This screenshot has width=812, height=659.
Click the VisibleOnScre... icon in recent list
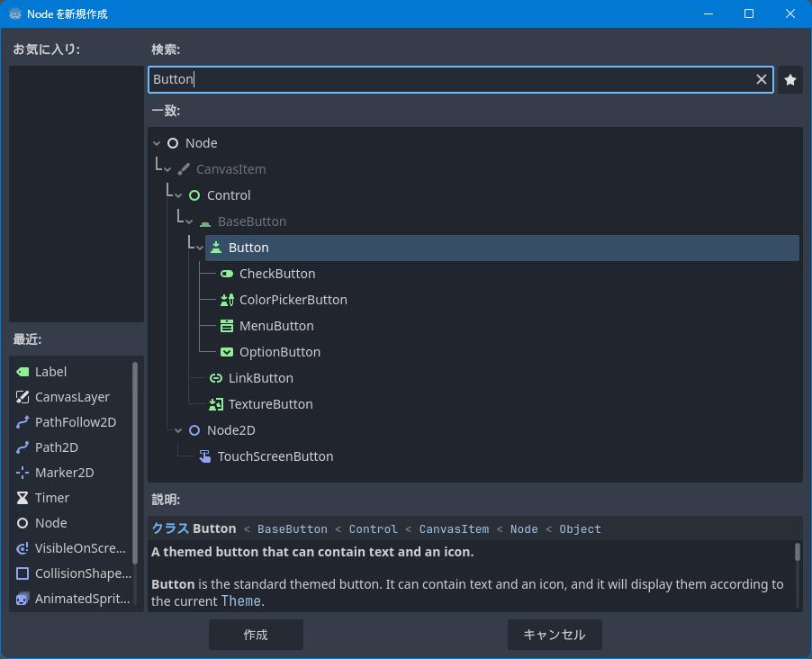(23, 548)
